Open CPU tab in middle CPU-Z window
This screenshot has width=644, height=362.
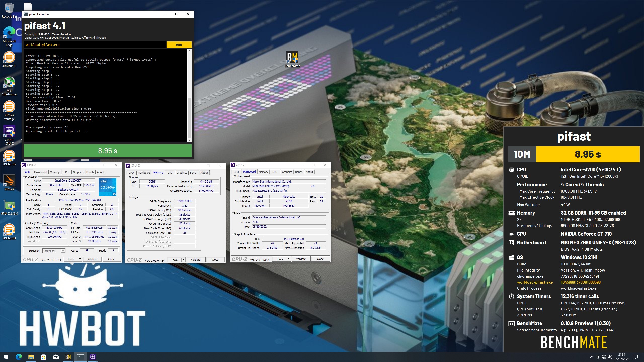click(131, 173)
